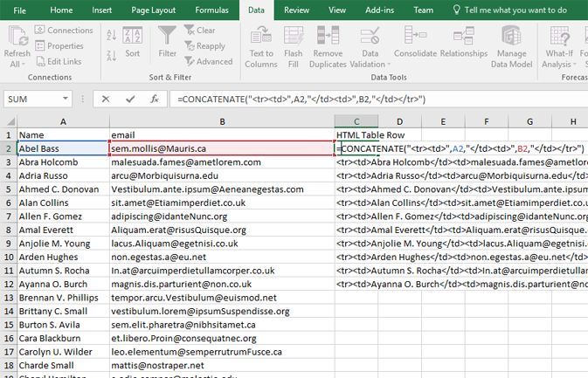The image size is (588, 378).
Task: Clear the current filter
Action: [200, 30]
